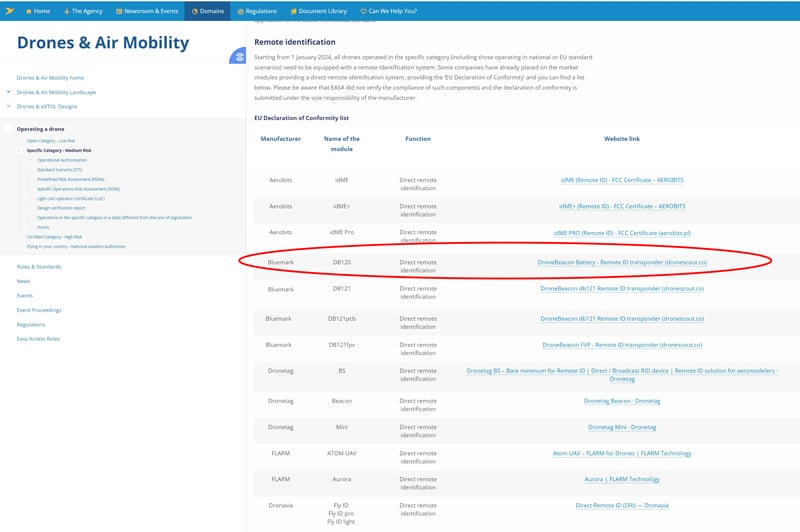Open the Regulations top menu
This screenshot has height=532, width=800.
click(257, 10)
